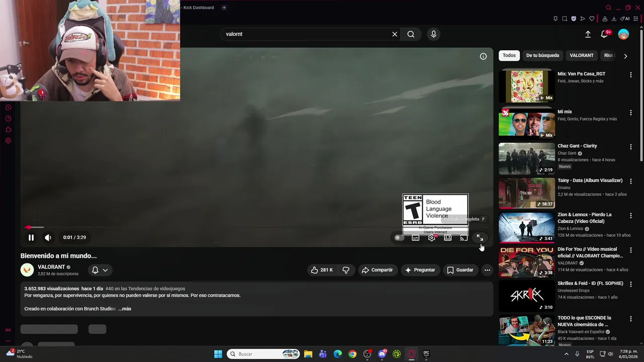The width and height of the screenshot is (644, 362).
Task: Bookmark the page with the heart icon
Action: [x=592, y=19]
